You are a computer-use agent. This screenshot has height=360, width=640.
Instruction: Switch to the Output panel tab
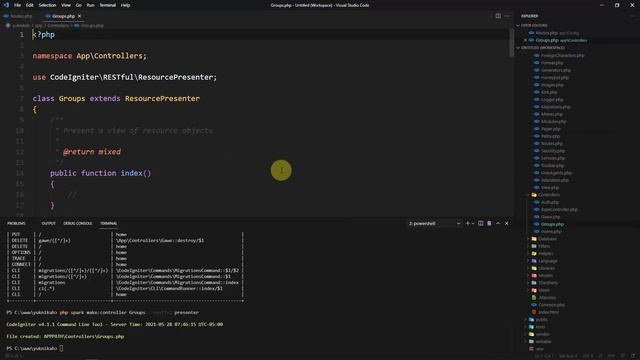tap(48, 223)
